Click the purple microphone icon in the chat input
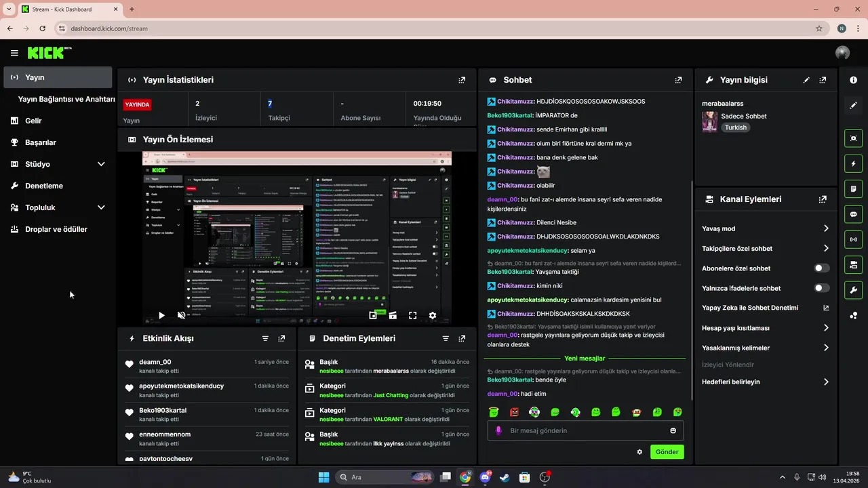Viewport: 868px width, 488px height. 498,430
